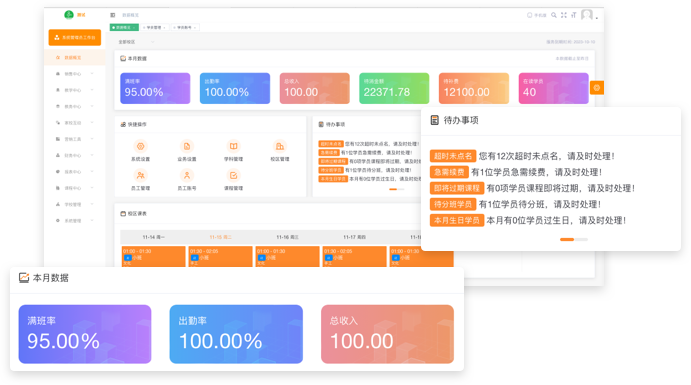Click the 出勤率 card in enlarged 本月数据 callout
The width and height of the screenshot is (691, 385).
point(236,334)
